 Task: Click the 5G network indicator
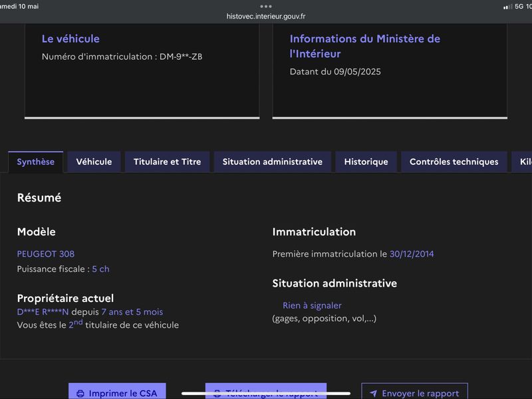click(519, 7)
